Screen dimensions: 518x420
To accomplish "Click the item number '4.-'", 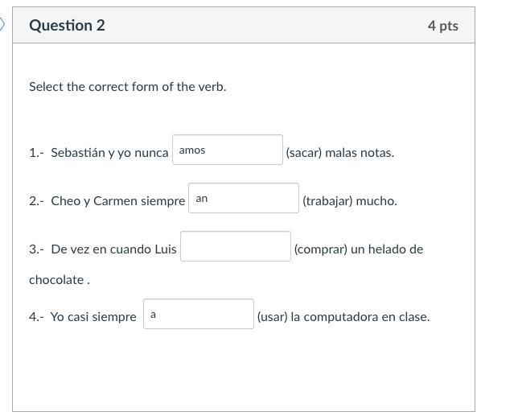I will [x=36, y=317].
